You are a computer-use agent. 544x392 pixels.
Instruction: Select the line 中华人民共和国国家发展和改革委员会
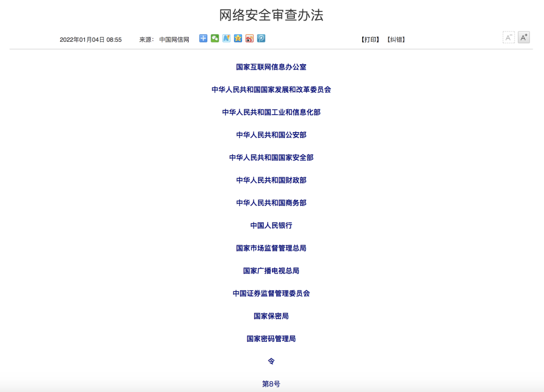coord(271,90)
